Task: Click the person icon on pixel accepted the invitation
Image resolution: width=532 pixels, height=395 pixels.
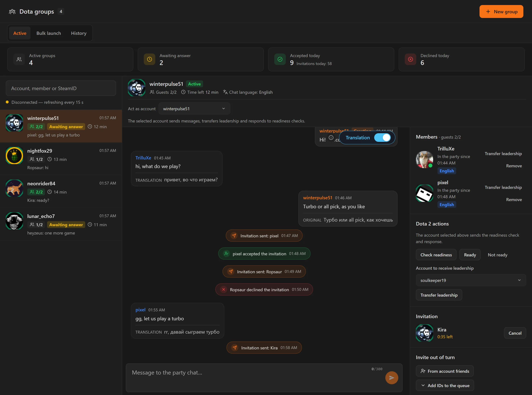Action: 226,254
